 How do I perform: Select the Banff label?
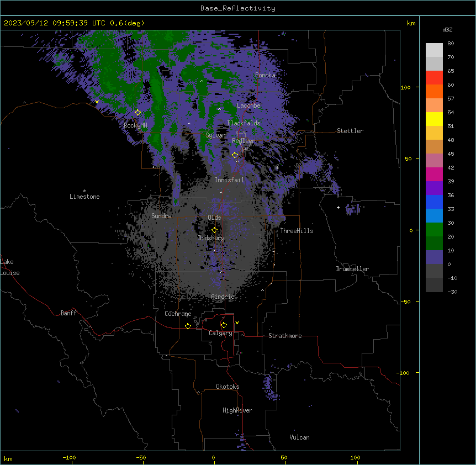pyautogui.click(x=68, y=313)
